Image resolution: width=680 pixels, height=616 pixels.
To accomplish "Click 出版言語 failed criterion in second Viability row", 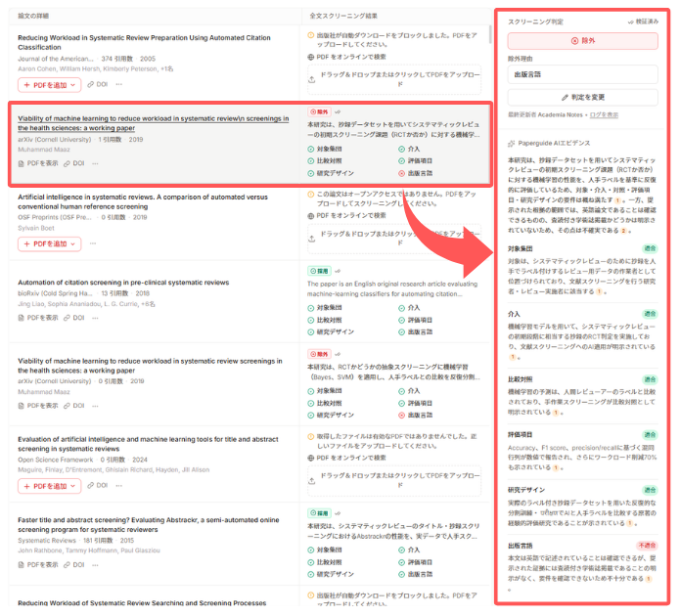I will 416,416.
